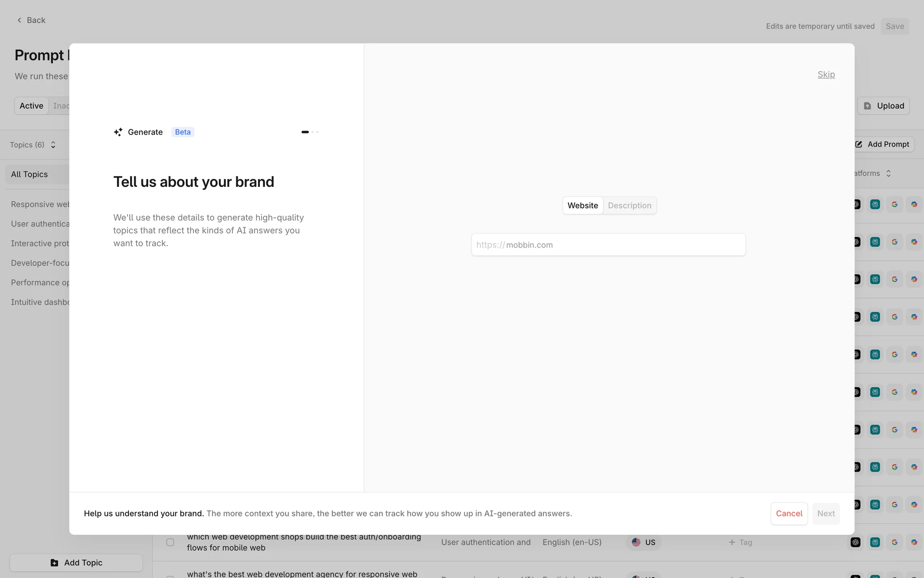924x578 pixels.
Task: Click the Add Prompt pencil icon
Action: [859, 144]
